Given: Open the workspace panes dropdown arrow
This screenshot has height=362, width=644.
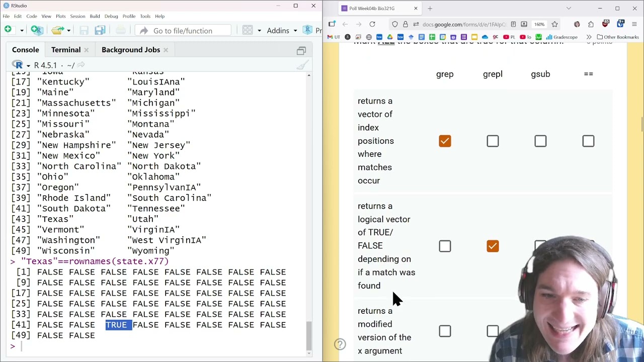Looking at the screenshot, I should pos(259,31).
